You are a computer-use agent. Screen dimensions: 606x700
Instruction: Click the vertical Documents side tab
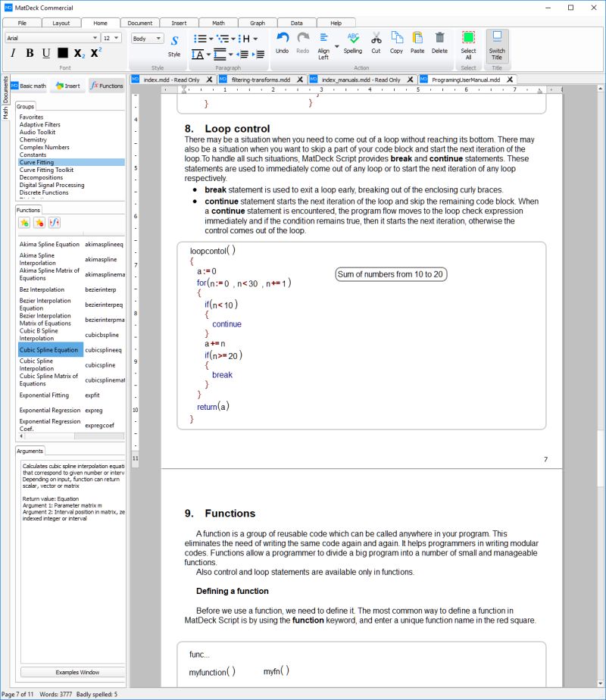point(5,89)
